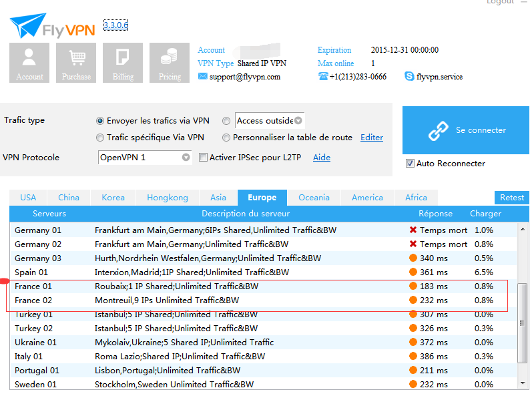Select the Germany 03 server row
This screenshot has width=532, height=404.
263,258
